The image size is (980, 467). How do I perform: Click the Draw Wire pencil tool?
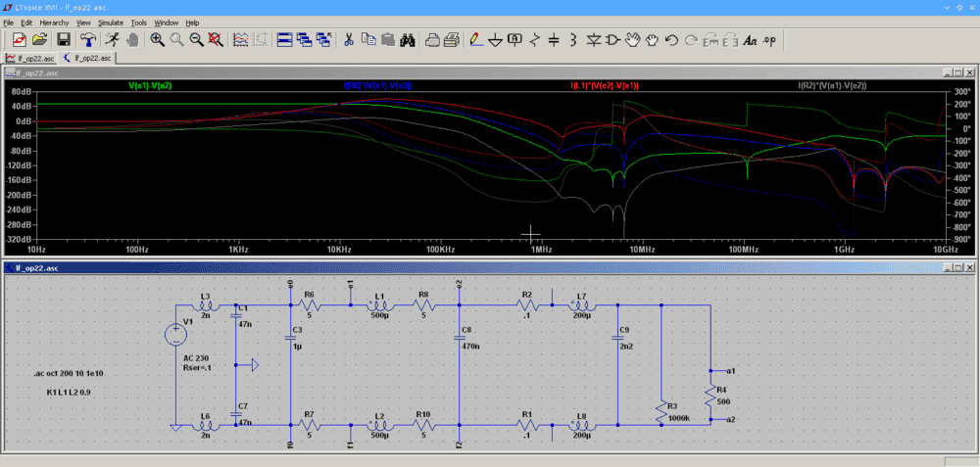(475, 40)
